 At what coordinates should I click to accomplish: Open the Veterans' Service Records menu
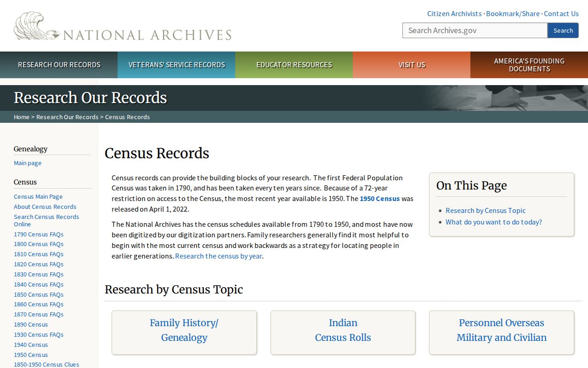pos(176,65)
